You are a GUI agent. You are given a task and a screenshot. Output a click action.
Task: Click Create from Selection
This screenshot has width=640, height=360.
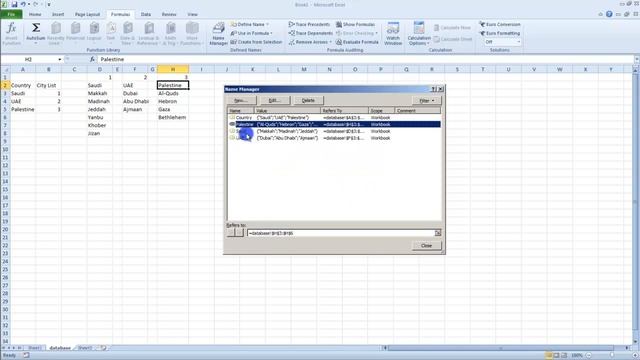(256, 42)
